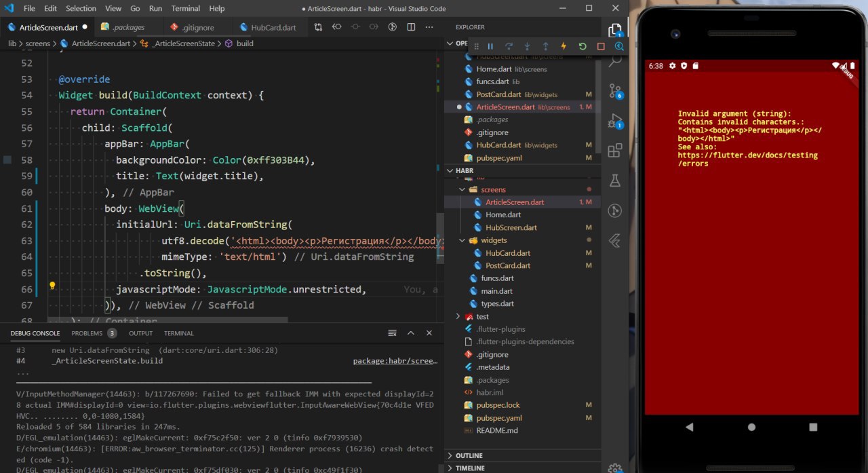Open Source Control view with badge 6
The width and height of the screenshot is (868, 473).
pos(615,91)
